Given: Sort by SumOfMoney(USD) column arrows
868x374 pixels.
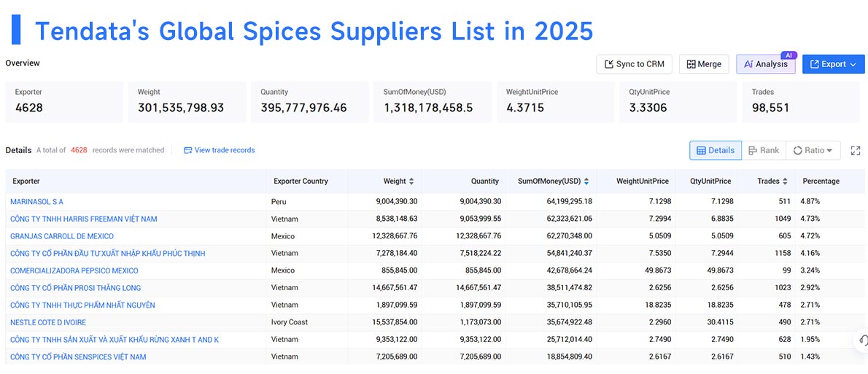Looking at the screenshot, I should pos(586,182).
